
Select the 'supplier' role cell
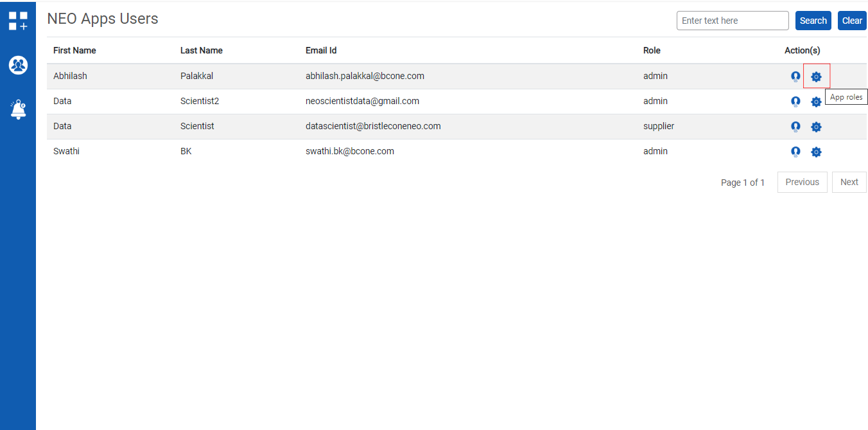[659, 126]
